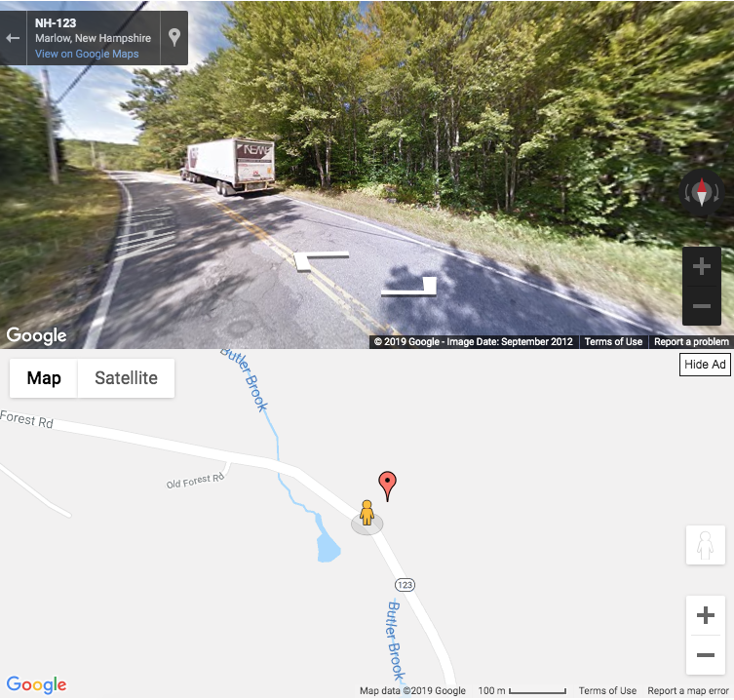
Task: Click the grayed Pegman Street View control
Action: click(706, 545)
